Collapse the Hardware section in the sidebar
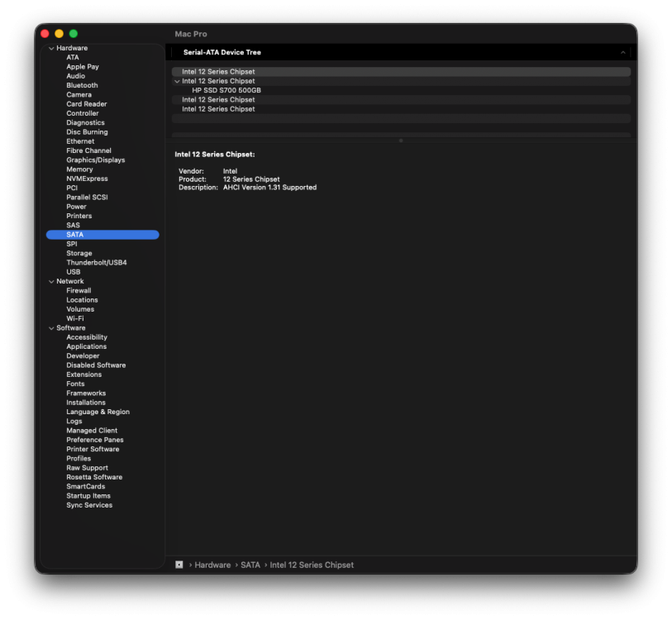Image resolution: width=672 pixels, height=620 pixels. (51, 49)
